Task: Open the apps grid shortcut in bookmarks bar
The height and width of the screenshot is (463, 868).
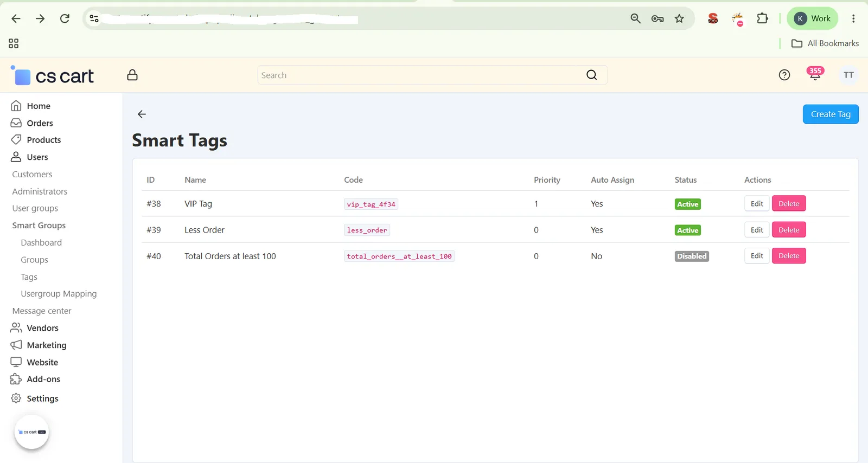Action: [x=14, y=43]
